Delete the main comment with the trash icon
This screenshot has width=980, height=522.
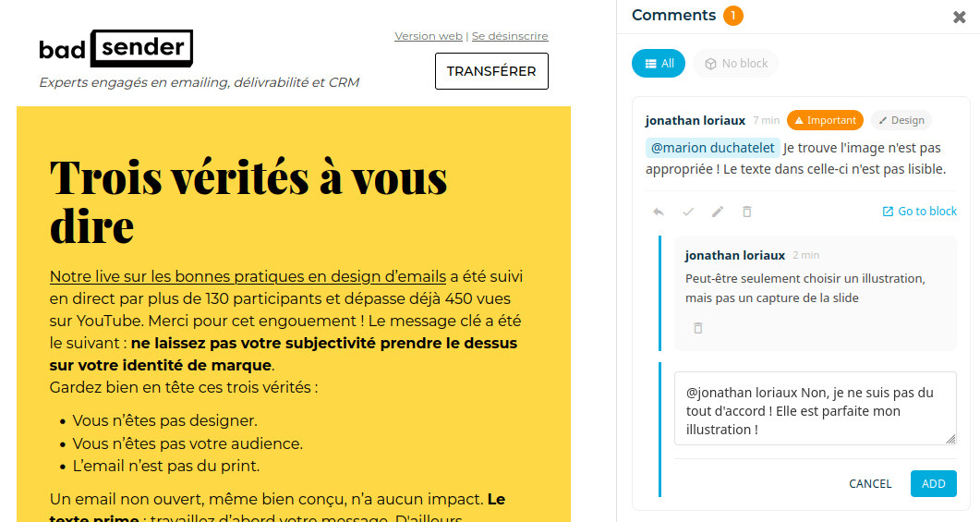747,212
